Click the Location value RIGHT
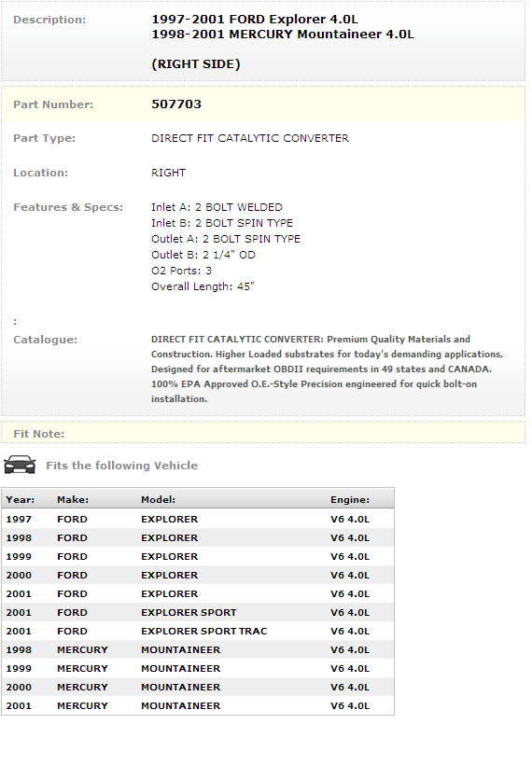Screen dimensions: 532x766 169,173
